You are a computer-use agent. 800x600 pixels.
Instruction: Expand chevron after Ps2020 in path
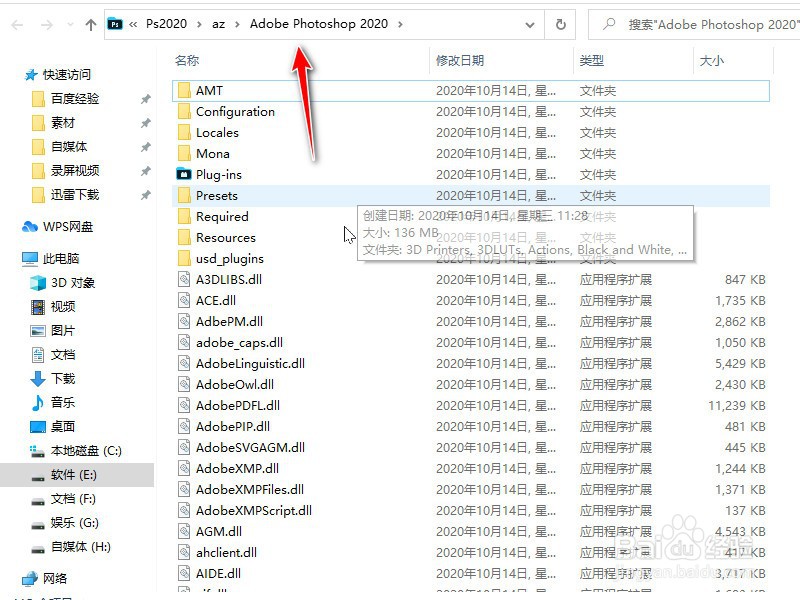coord(199,24)
